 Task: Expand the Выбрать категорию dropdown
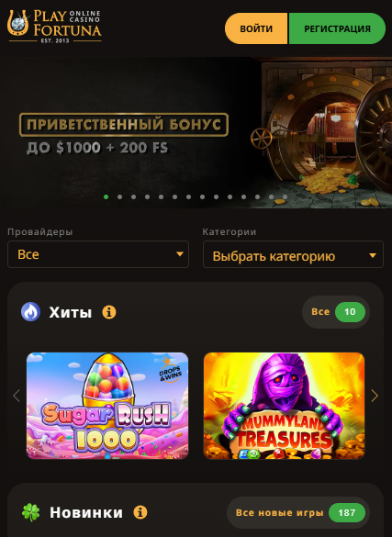coord(293,254)
